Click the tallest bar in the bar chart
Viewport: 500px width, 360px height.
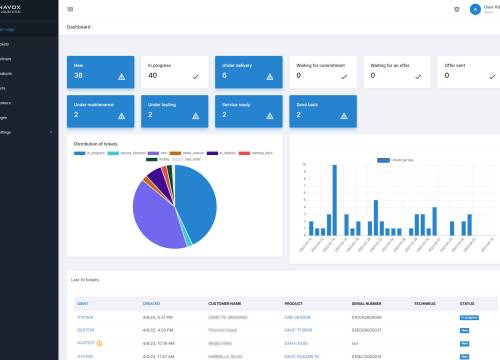click(335, 200)
